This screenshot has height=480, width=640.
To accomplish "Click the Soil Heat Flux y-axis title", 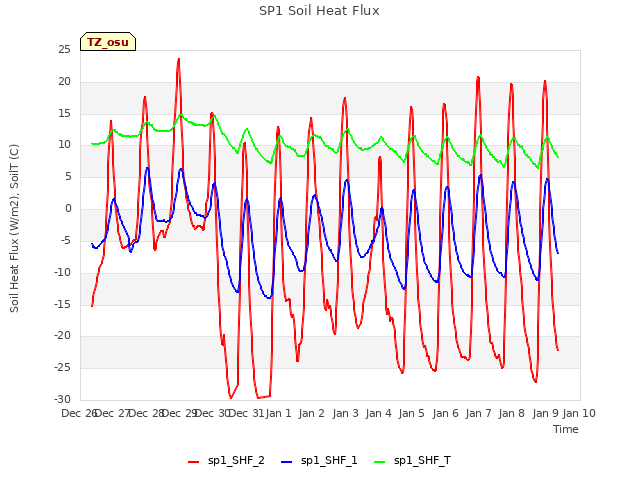I will pyautogui.click(x=14, y=228).
